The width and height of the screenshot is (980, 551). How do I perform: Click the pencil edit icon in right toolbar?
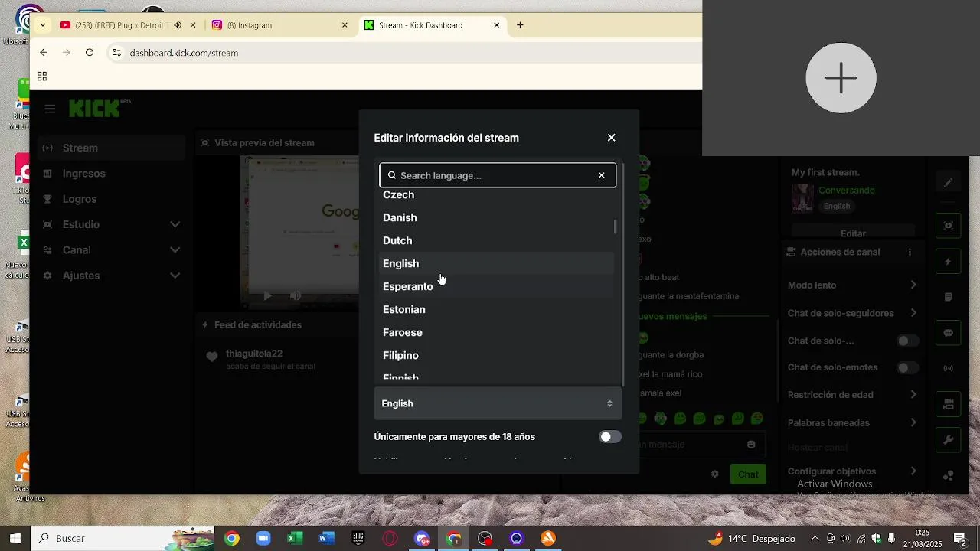[948, 183]
